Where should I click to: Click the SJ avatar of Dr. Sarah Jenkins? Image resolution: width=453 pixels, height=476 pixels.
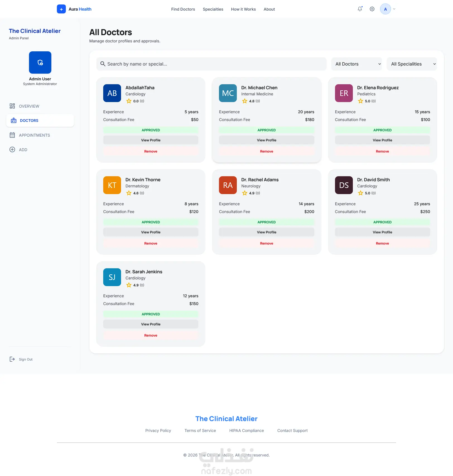(x=112, y=277)
